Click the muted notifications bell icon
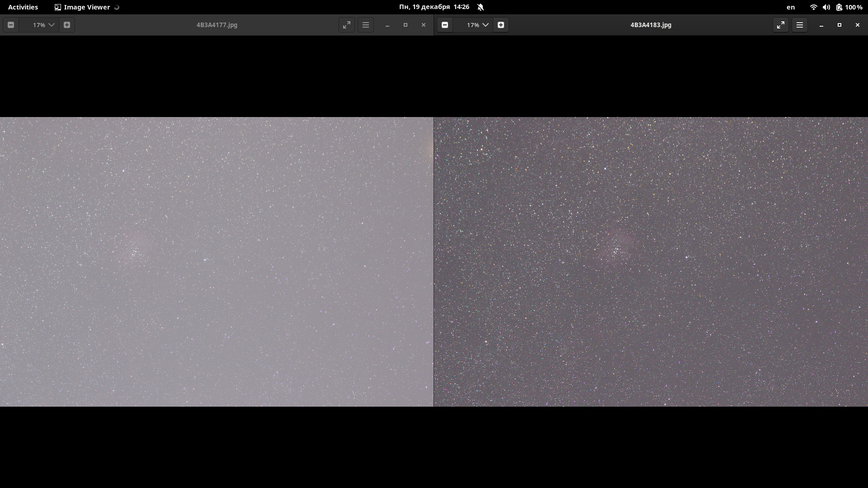The width and height of the screenshot is (868, 488). [481, 7]
